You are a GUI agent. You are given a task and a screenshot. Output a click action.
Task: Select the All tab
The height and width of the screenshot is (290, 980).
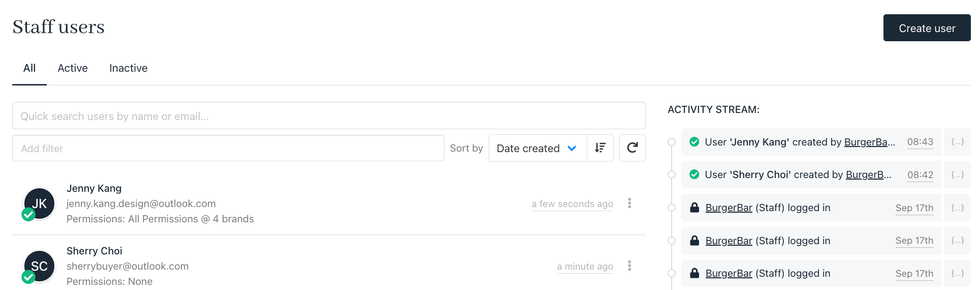29,68
